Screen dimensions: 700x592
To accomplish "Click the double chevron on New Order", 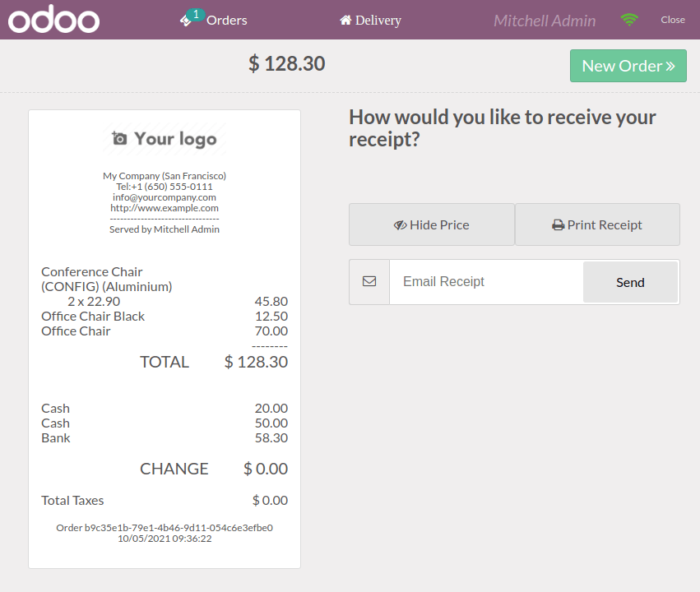I will pos(670,66).
